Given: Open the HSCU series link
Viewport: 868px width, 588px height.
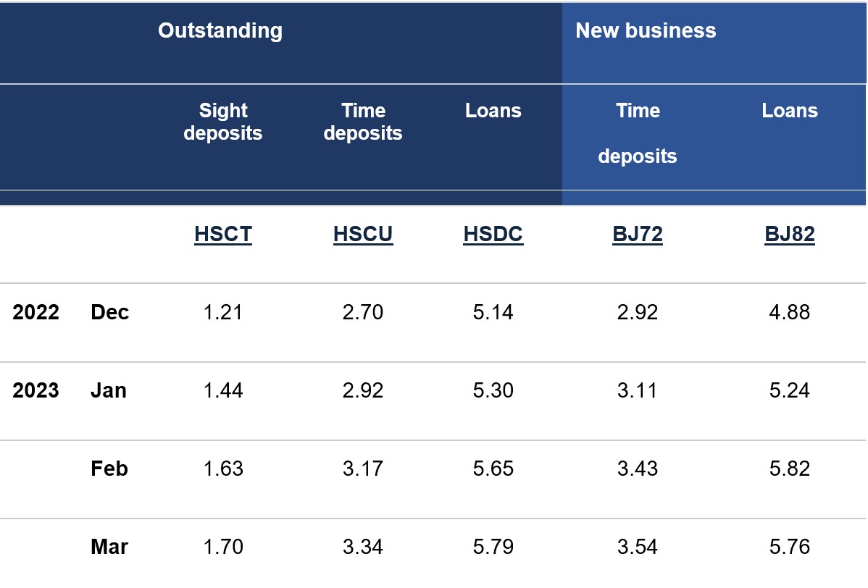Looking at the screenshot, I should click(x=363, y=234).
